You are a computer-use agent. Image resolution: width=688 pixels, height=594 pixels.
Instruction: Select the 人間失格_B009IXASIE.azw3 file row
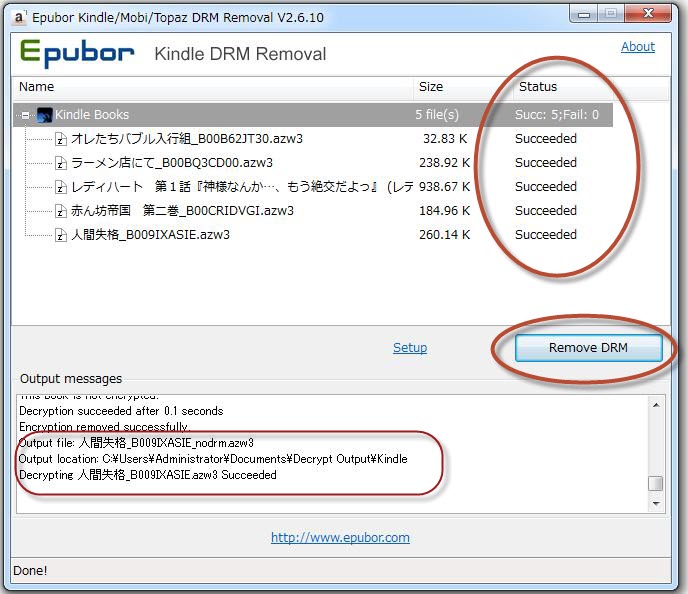[x=150, y=235]
